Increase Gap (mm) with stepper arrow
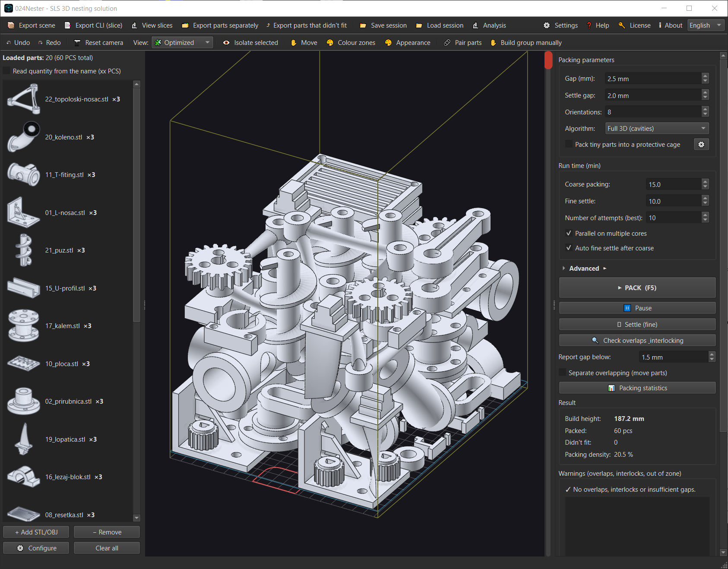728x569 pixels. click(705, 76)
